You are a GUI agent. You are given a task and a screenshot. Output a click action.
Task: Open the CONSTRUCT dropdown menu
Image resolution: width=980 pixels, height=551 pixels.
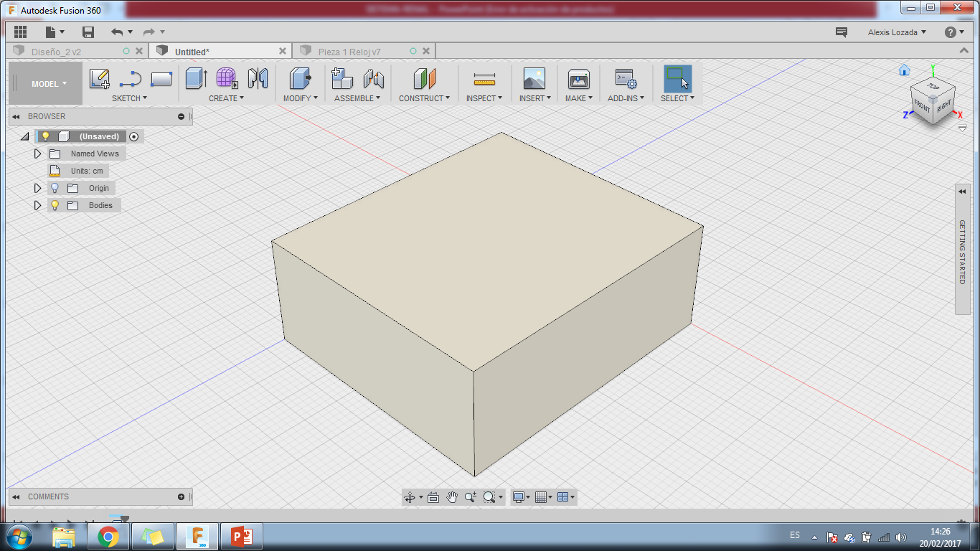[x=424, y=98]
